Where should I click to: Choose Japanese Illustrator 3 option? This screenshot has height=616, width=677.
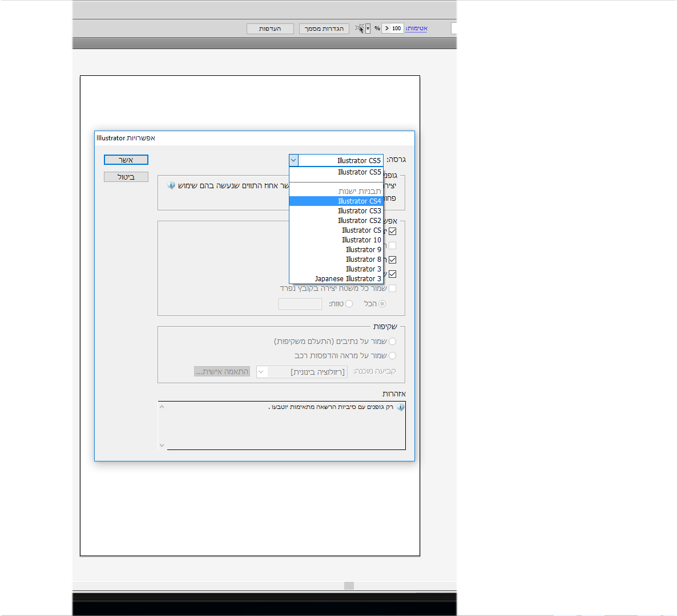(x=336, y=279)
